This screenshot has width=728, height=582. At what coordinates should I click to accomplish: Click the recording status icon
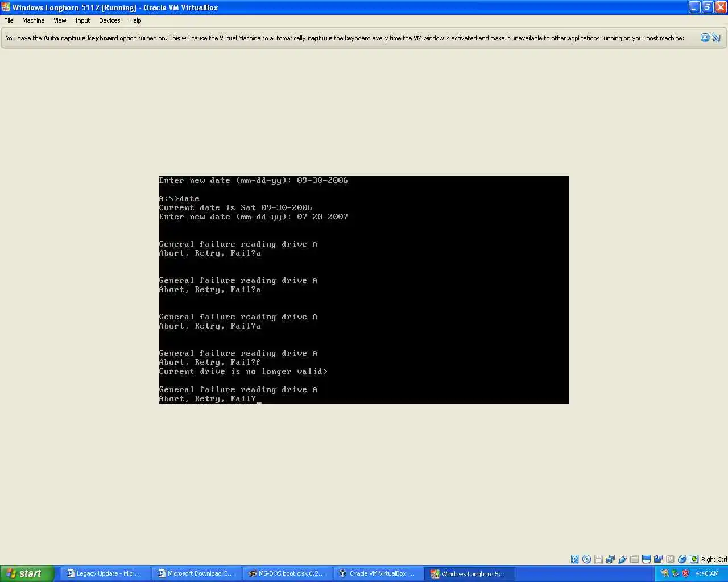(658, 559)
